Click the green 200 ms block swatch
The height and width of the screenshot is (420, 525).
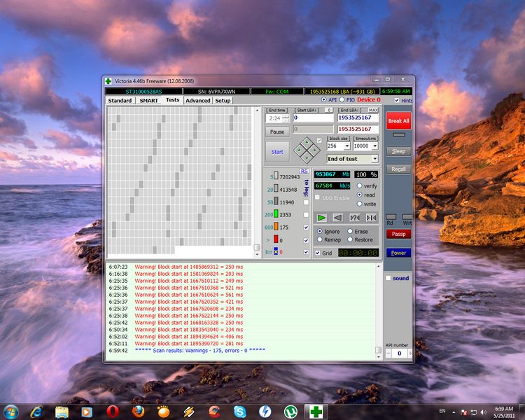[x=276, y=213]
